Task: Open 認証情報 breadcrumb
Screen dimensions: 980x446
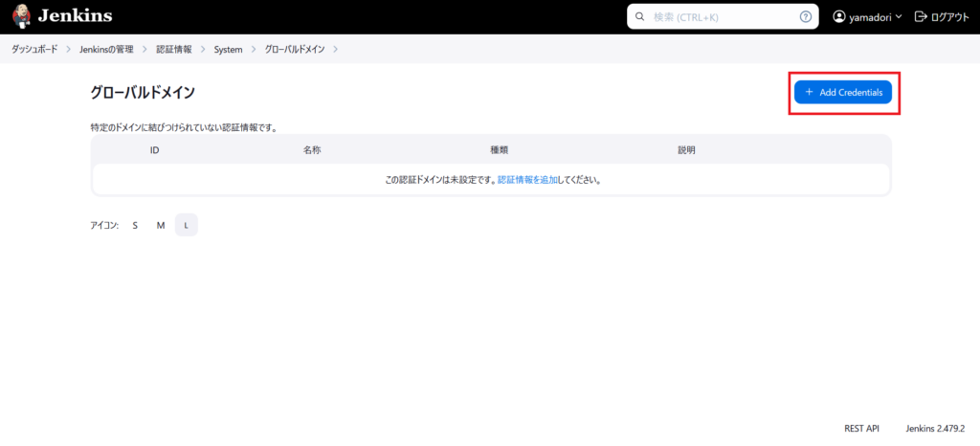Action: click(x=174, y=49)
